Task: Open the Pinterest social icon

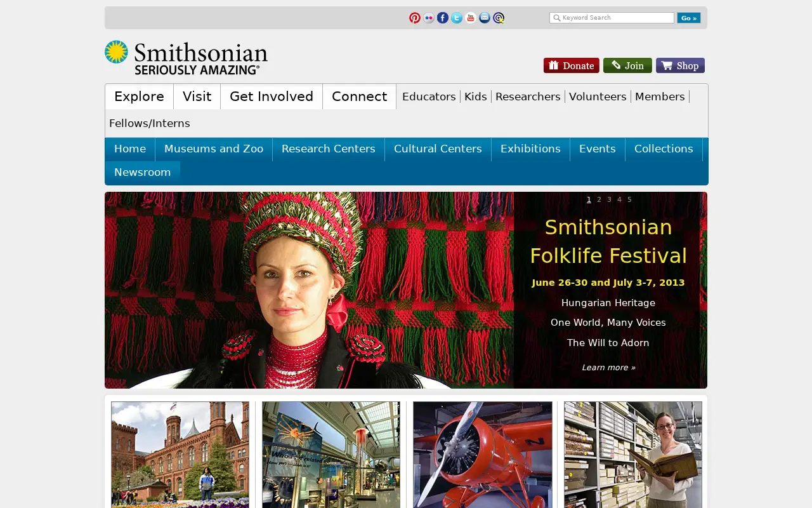Action: pyautogui.click(x=415, y=18)
